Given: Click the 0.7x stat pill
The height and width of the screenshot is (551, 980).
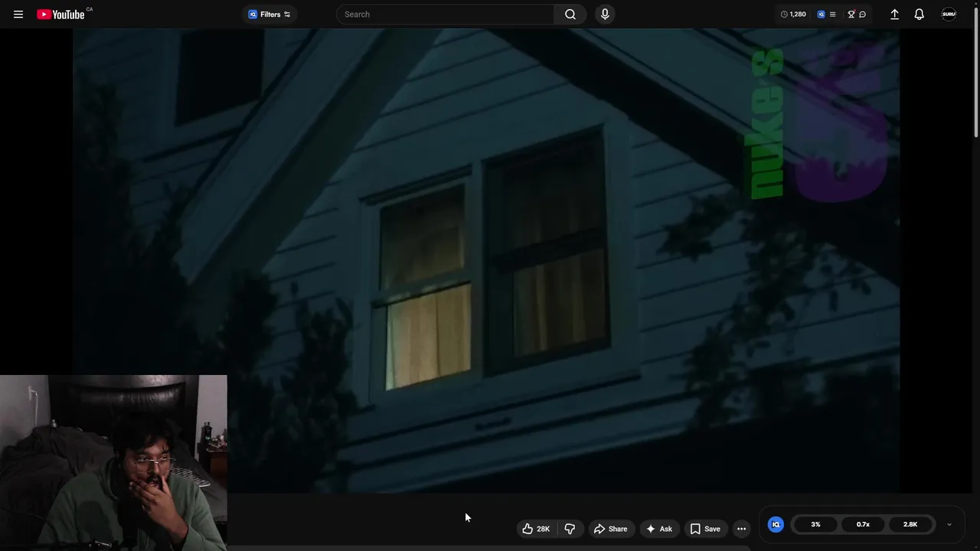Looking at the screenshot, I should [863, 524].
